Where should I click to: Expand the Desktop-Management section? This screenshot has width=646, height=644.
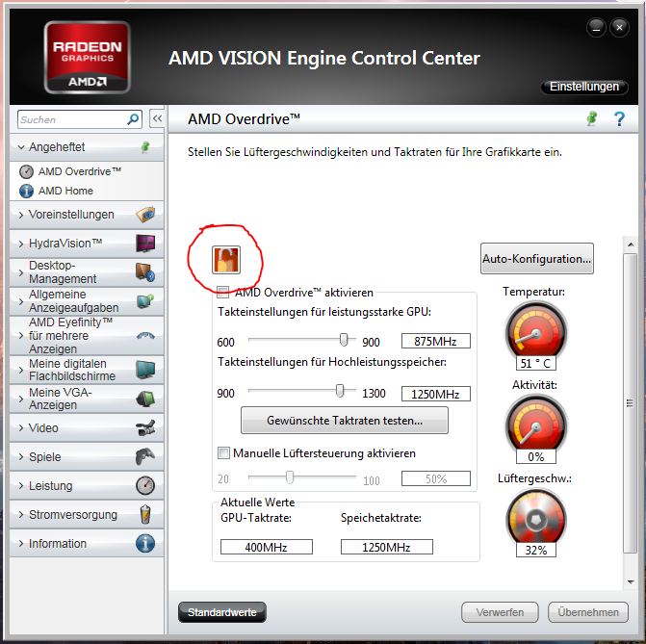(x=20, y=272)
